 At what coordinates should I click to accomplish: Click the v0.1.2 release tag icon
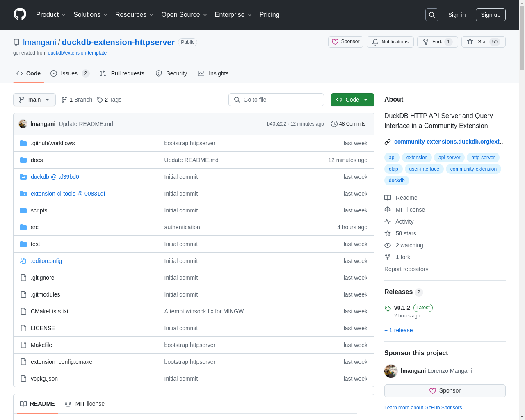pyautogui.click(x=388, y=308)
